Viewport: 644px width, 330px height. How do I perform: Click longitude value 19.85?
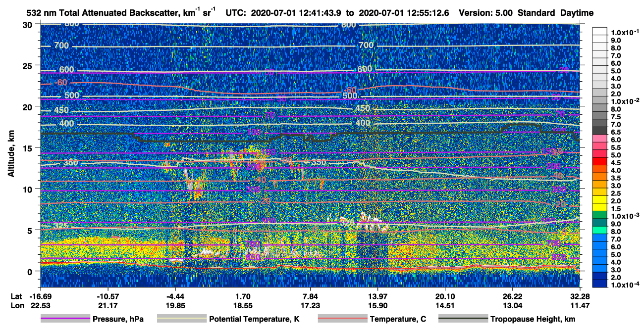175,306
